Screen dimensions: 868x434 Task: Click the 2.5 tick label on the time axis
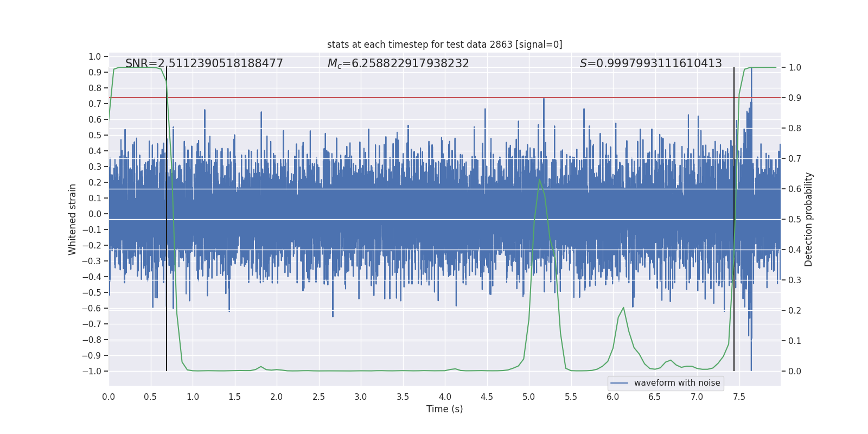pyautogui.click(x=318, y=397)
